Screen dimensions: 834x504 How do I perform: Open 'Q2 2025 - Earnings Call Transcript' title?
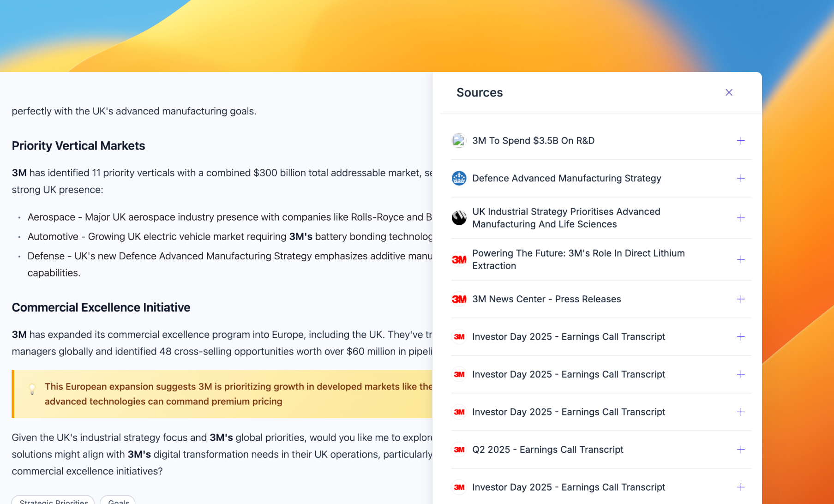pyautogui.click(x=547, y=450)
